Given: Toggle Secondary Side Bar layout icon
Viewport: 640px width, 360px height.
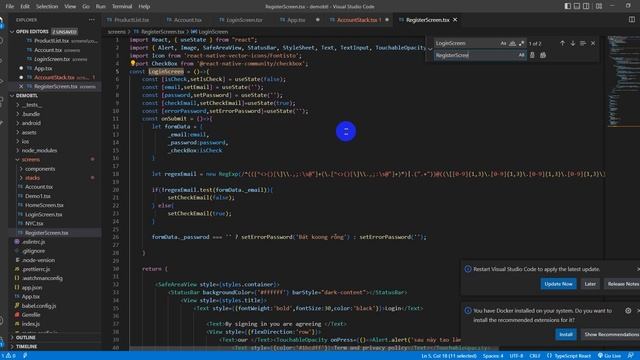Looking at the screenshot, I should (587, 6).
